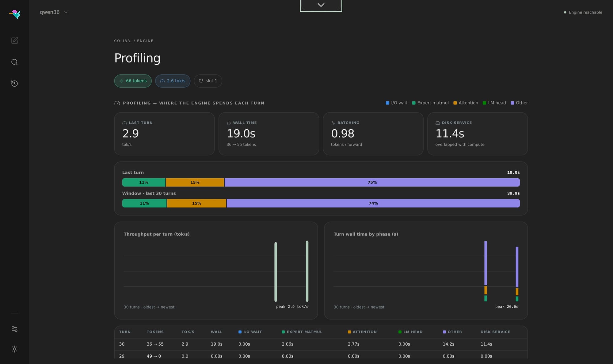Click the newest throughput bar in chart
Screen dimensions: 613x364
[x=307, y=271]
